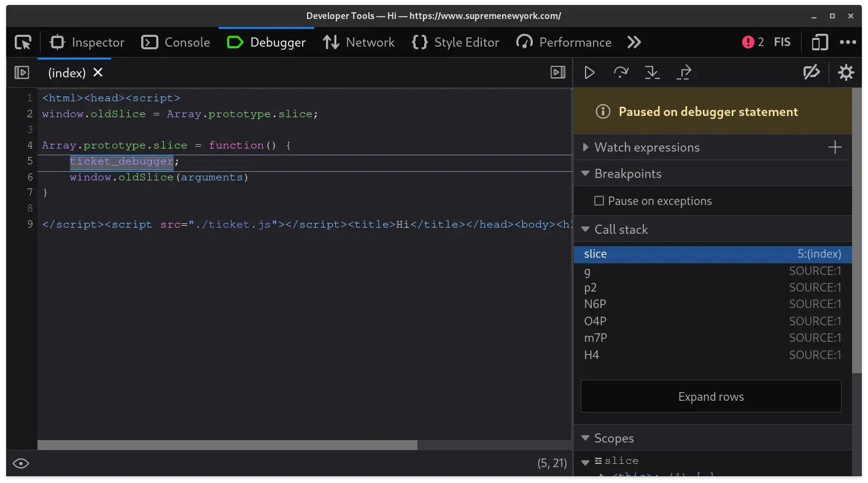868x483 pixels.
Task: Open the Network panel
Action: point(358,42)
